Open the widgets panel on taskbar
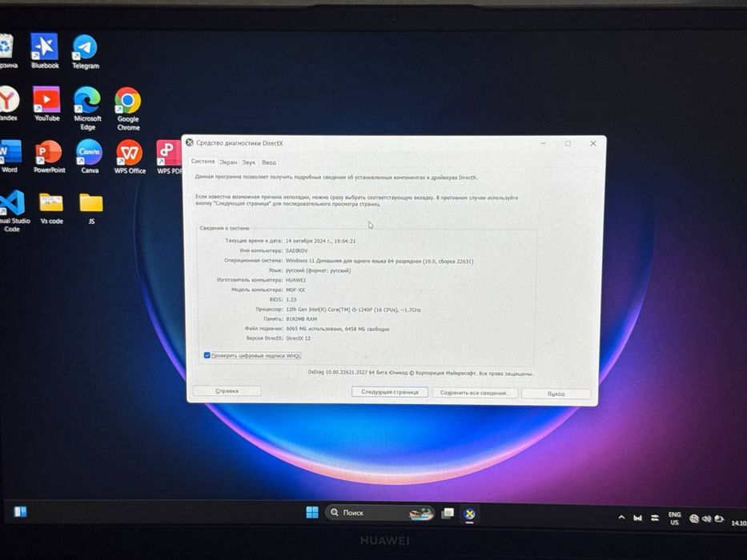This screenshot has width=747, height=560. click(21, 511)
